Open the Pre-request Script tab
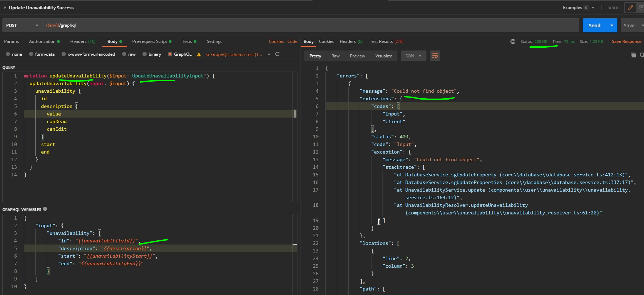Image resolution: width=644 pixels, height=295 pixels. [152, 42]
